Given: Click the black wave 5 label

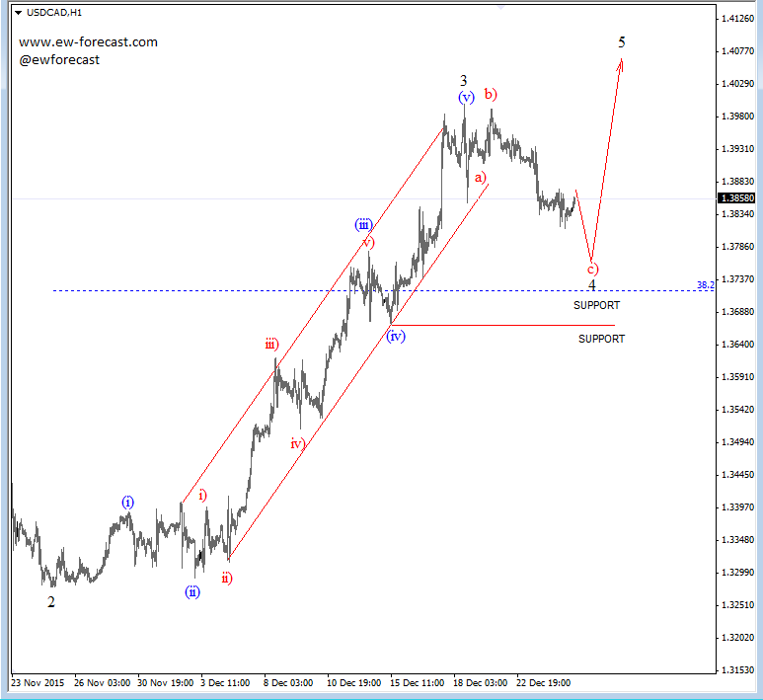Looking at the screenshot, I should tap(622, 41).
